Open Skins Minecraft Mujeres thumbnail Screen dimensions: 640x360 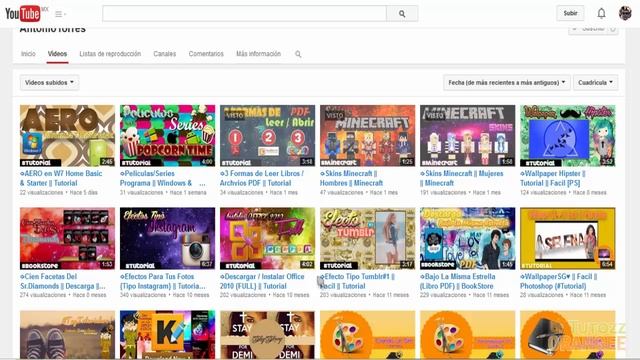467,136
